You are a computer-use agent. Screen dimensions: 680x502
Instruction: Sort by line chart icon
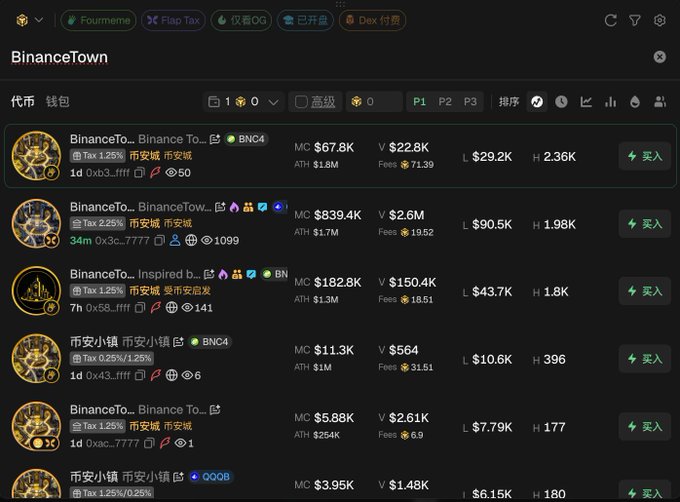click(586, 102)
